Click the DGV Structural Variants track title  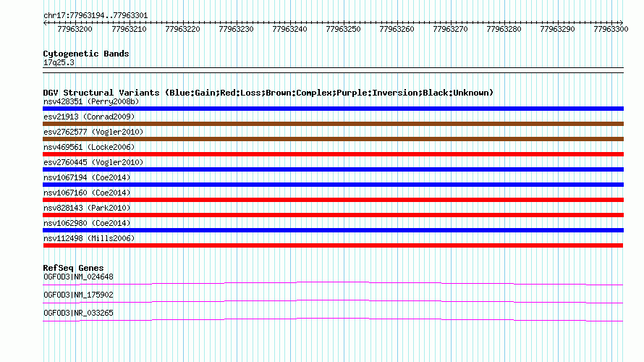coord(268,93)
